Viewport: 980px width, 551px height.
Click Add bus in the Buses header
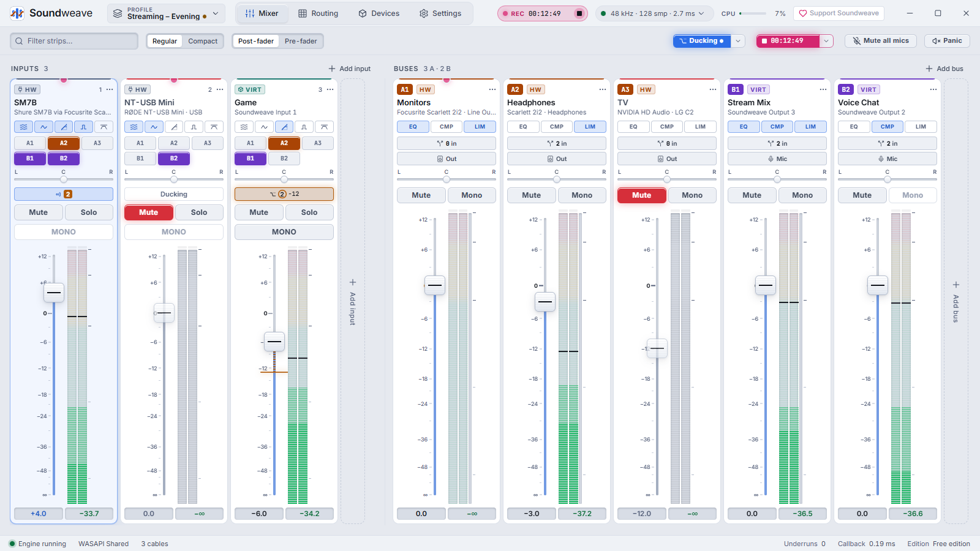point(944,69)
